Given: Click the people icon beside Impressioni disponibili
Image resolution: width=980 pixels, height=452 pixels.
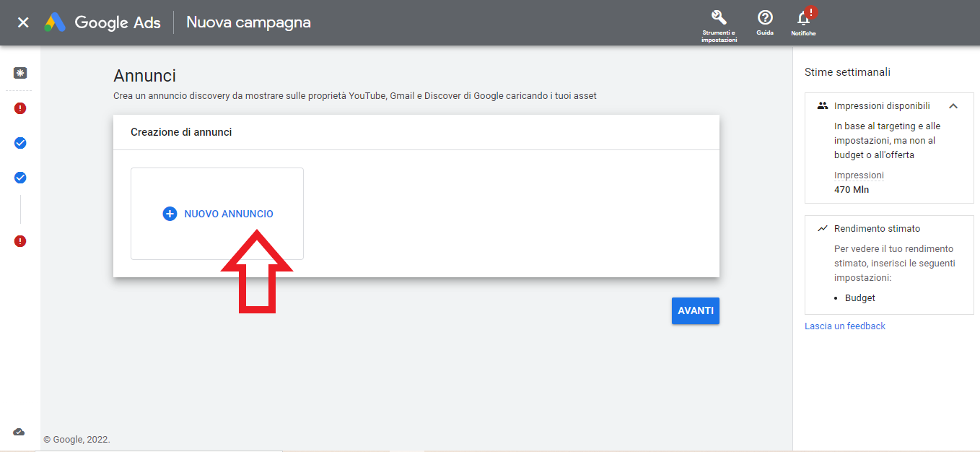Looking at the screenshot, I should [x=822, y=106].
